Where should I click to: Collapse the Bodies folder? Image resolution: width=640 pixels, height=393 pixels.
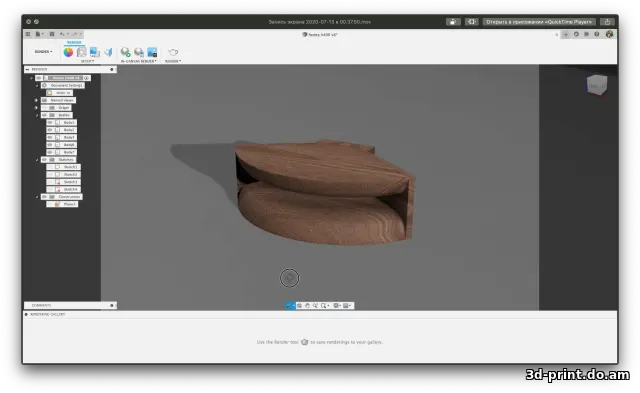tap(37, 115)
